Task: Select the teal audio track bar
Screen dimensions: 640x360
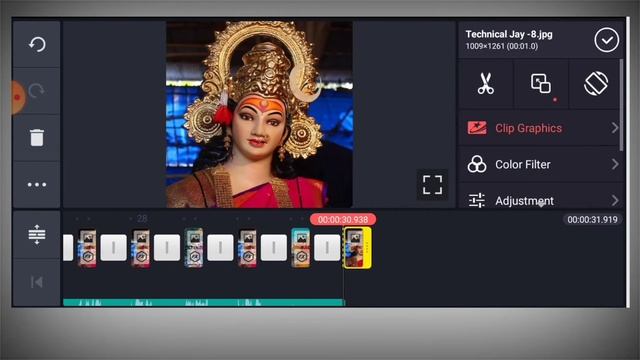Action: coord(204,302)
